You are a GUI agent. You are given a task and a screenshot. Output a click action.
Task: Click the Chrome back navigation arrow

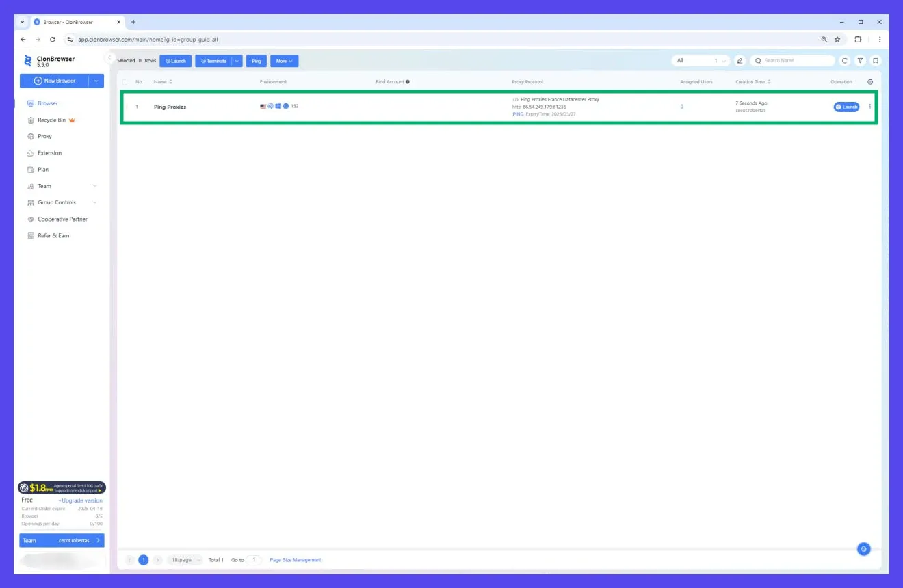tap(23, 39)
